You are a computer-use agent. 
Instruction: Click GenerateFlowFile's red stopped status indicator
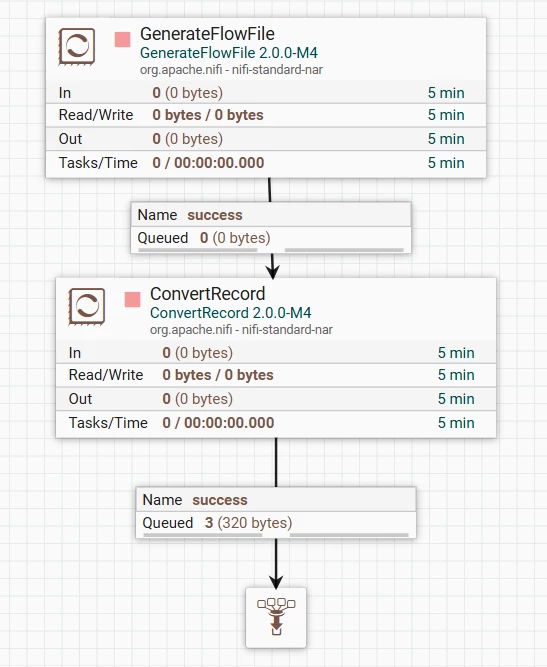123,40
